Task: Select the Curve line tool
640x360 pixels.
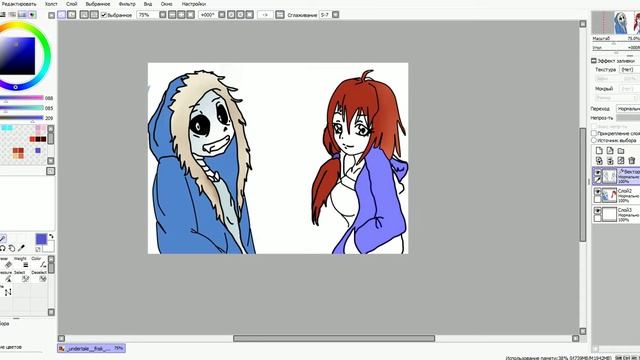Action: click(8, 292)
